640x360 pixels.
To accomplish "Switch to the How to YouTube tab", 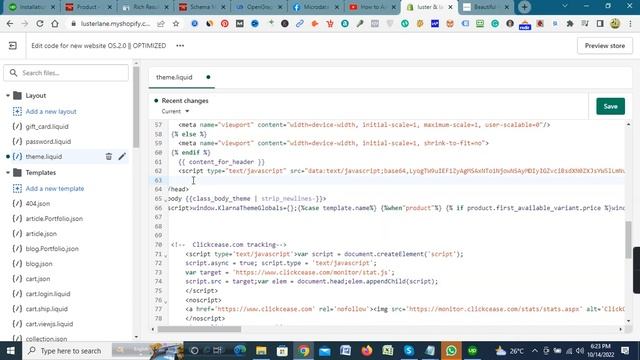I will (x=372, y=7).
